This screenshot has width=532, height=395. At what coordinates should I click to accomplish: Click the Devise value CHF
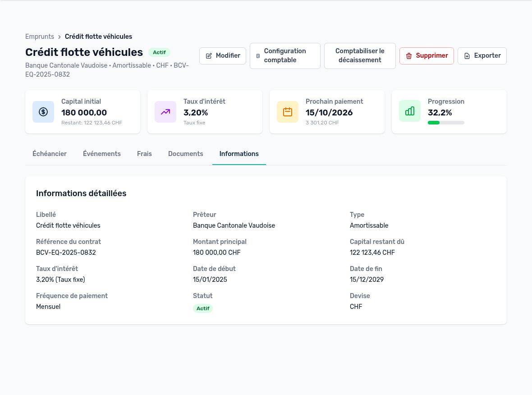pyautogui.click(x=356, y=307)
